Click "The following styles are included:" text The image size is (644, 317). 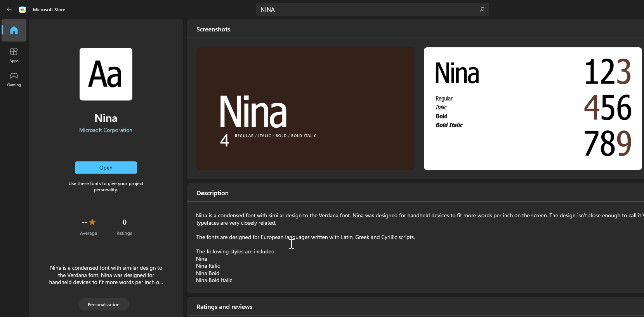[236, 251]
